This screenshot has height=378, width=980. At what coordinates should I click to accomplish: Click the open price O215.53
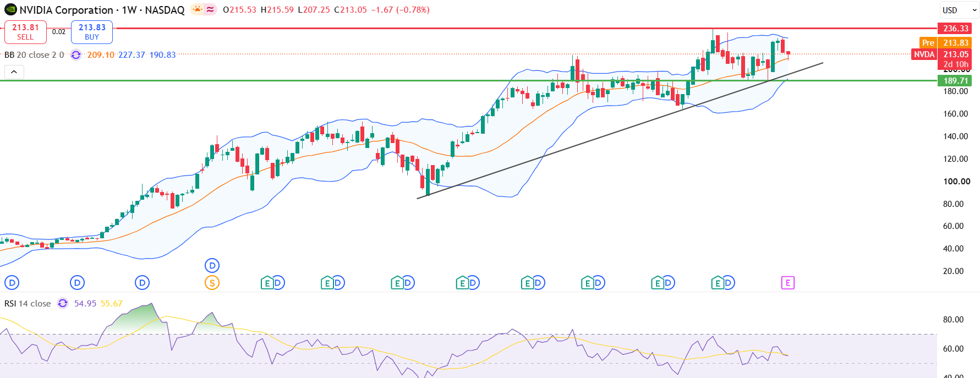click(x=239, y=10)
